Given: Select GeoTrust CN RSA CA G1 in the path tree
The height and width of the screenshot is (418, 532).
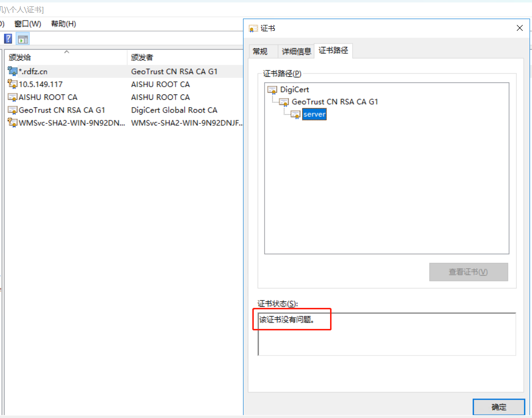Looking at the screenshot, I should pos(334,101).
